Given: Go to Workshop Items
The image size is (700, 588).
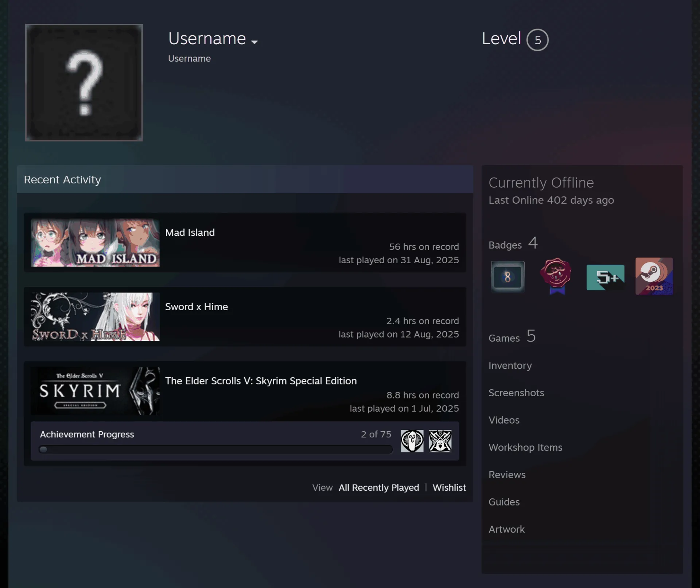Looking at the screenshot, I should [525, 448].
